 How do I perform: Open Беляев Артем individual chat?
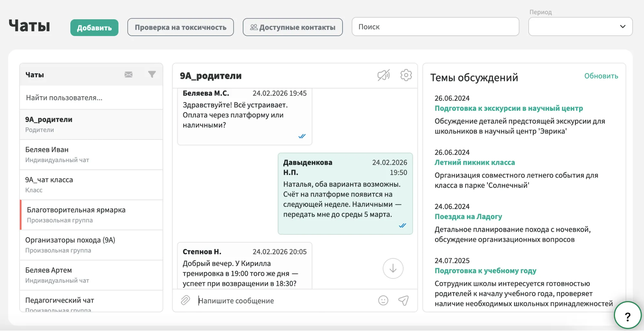coord(91,275)
